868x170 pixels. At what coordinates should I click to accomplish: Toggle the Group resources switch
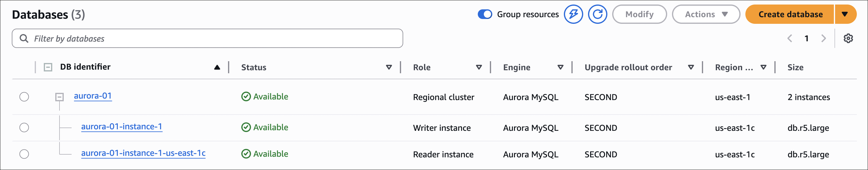pos(485,14)
